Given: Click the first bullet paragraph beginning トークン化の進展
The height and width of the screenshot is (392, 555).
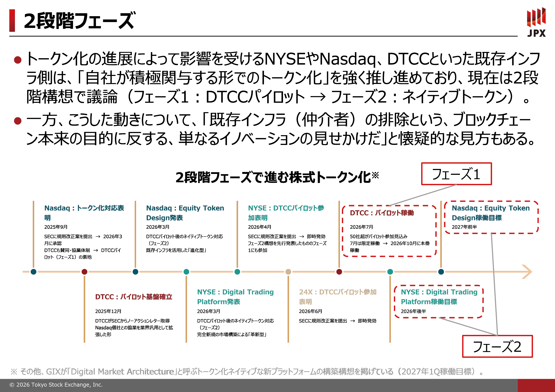Looking at the screenshot, I should click(283, 77).
